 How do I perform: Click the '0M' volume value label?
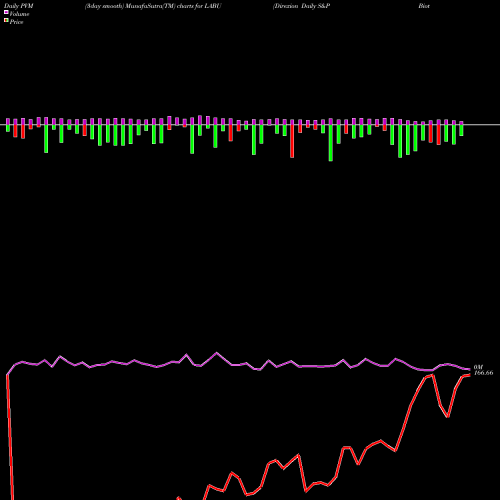478,367
